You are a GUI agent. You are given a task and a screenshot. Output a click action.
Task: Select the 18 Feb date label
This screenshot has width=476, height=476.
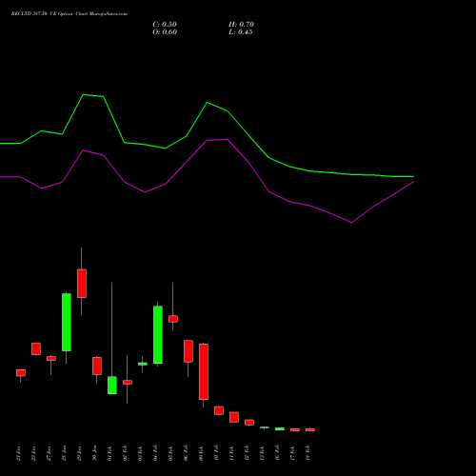(x=307, y=453)
